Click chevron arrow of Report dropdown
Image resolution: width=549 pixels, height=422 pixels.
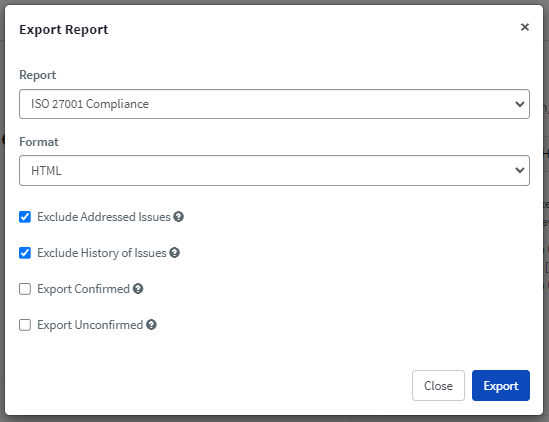pyautogui.click(x=520, y=104)
